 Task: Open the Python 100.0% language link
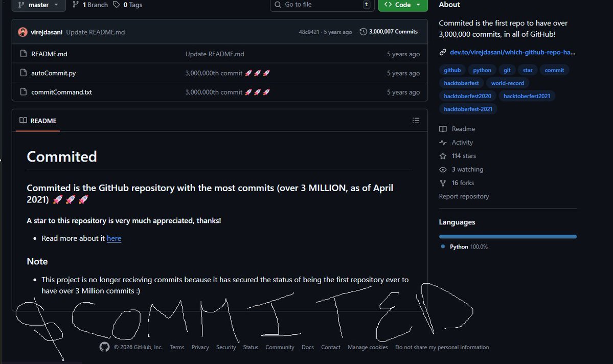[464, 247]
